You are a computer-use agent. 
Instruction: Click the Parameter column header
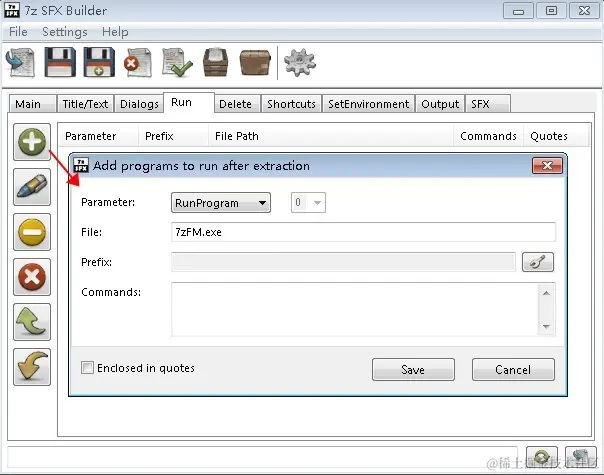[x=98, y=136]
